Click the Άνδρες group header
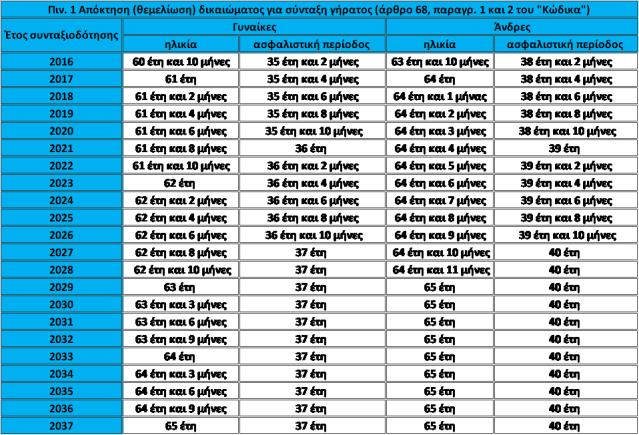This screenshot has width=639, height=435. (x=512, y=27)
